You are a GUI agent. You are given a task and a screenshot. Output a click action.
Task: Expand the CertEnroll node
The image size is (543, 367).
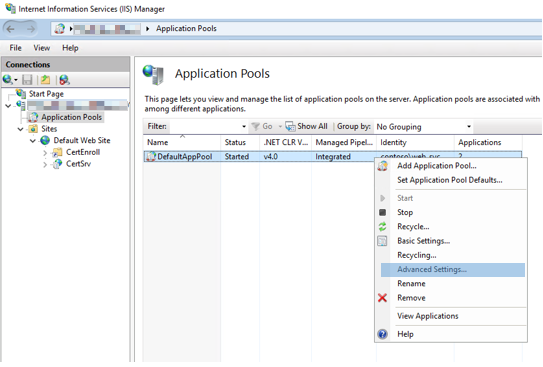pos(45,152)
